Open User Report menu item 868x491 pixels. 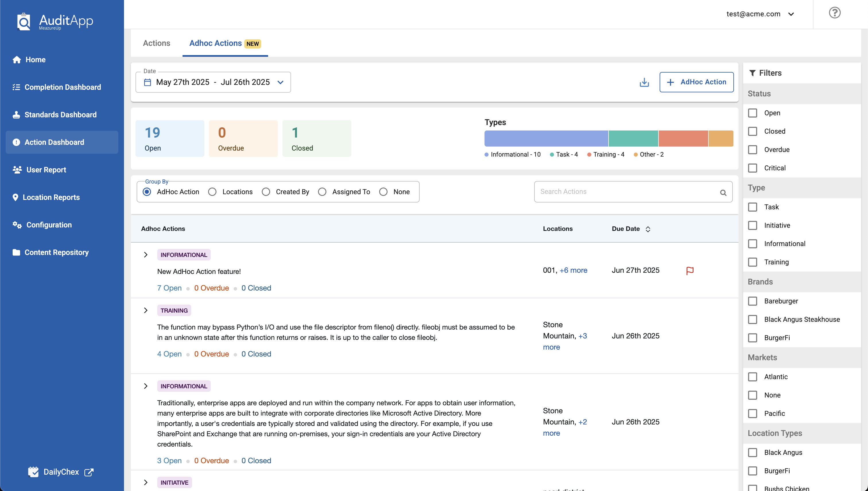click(46, 169)
